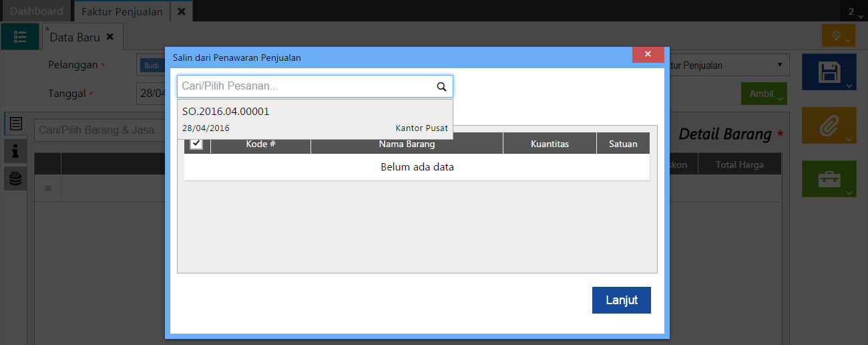Click the Cari/Pilih Pesanan search field
868x345 pixels.
[306, 86]
